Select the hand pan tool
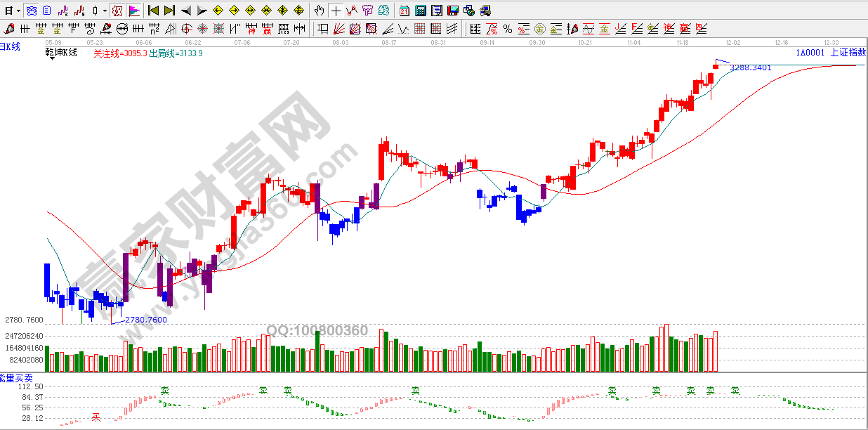The image size is (868, 430). pyautogui.click(x=320, y=11)
